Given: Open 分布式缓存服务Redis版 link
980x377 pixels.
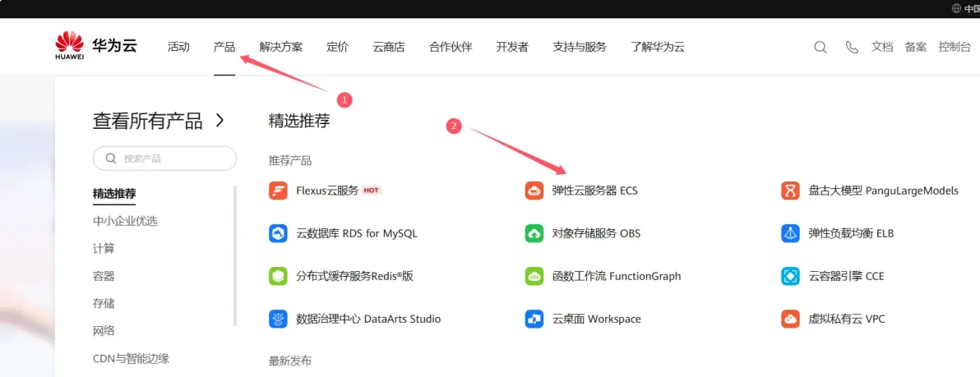Looking at the screenshot, I should 355,276.
